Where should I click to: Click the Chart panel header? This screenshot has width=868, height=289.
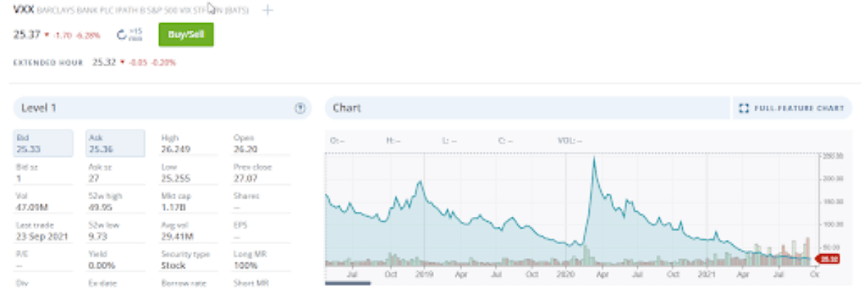click(x=527, y=108)
